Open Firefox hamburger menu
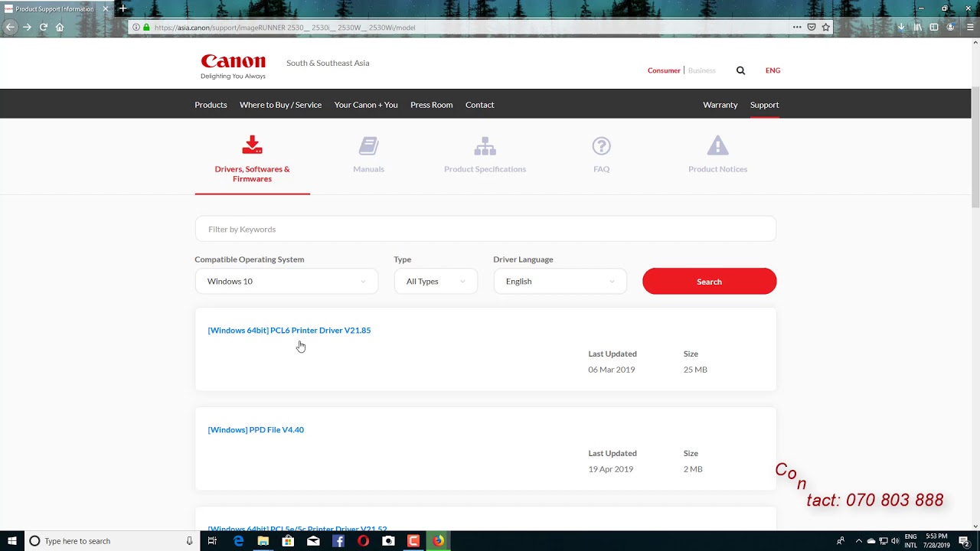This screenshot has width=980, height=551. point(970,27)
